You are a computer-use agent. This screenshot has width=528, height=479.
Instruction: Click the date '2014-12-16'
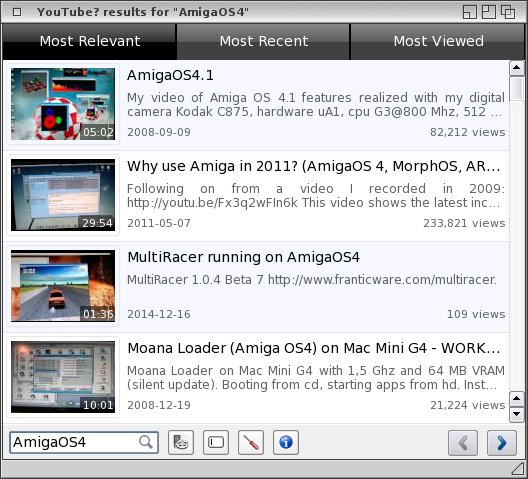click(x=159, y=314)
